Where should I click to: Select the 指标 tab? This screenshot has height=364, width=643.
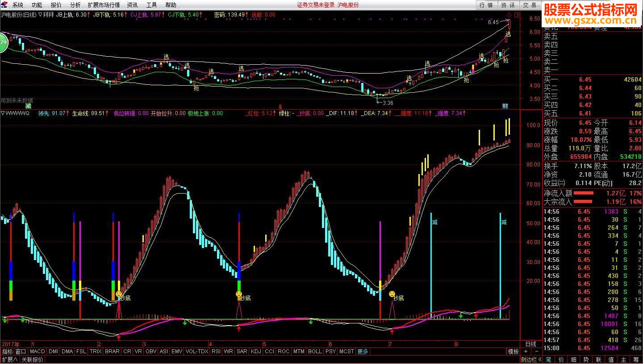coord(7,352)
